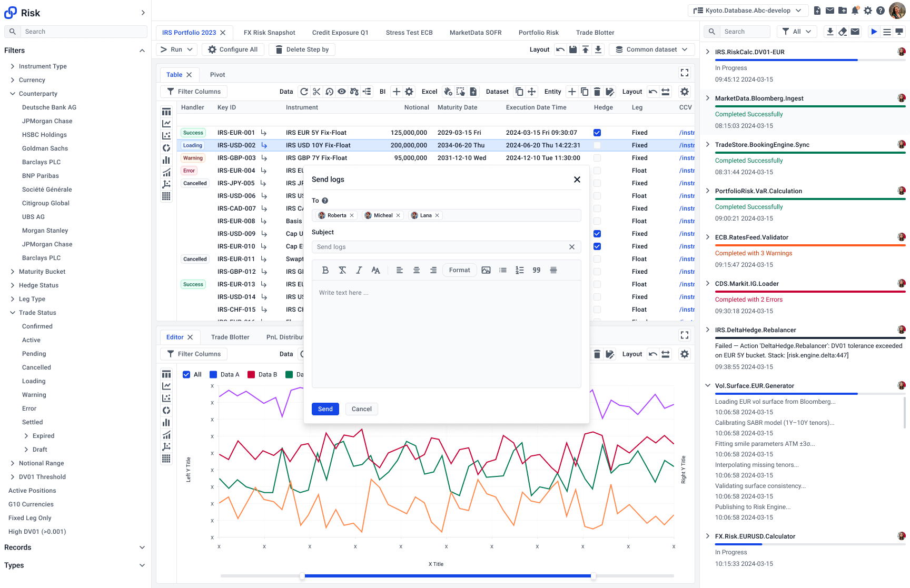Toggle Hedge checkbox for IRS-USD-009
This screenshot has width=910, height=588.
click(597, 234)
